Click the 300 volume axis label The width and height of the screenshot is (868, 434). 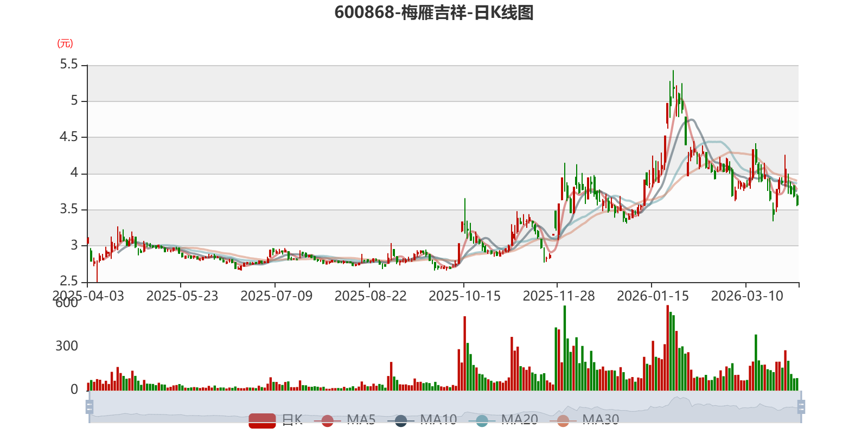click(x=67, y=346)
